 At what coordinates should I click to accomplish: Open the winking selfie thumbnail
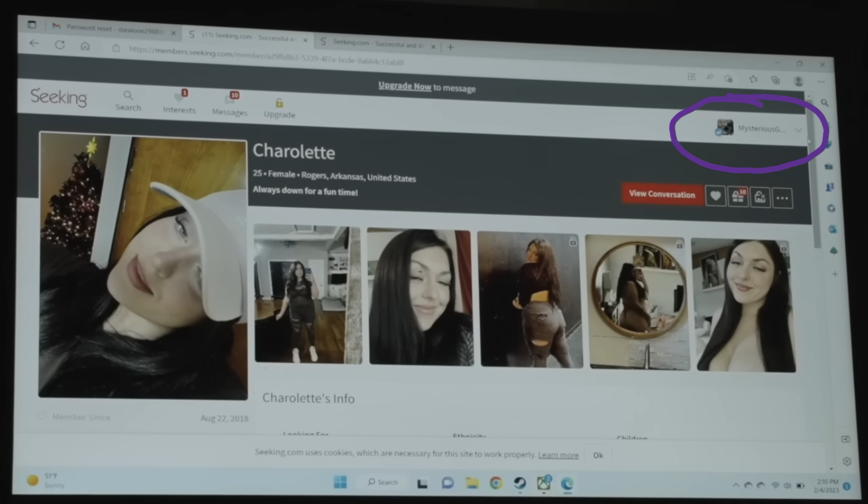click(744, 305)
